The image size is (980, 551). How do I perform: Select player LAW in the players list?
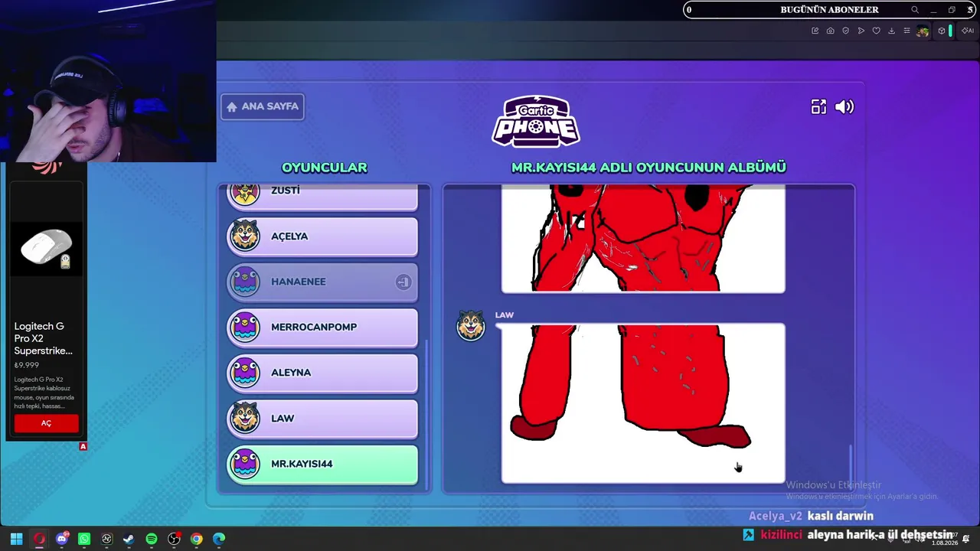[322, 419]
